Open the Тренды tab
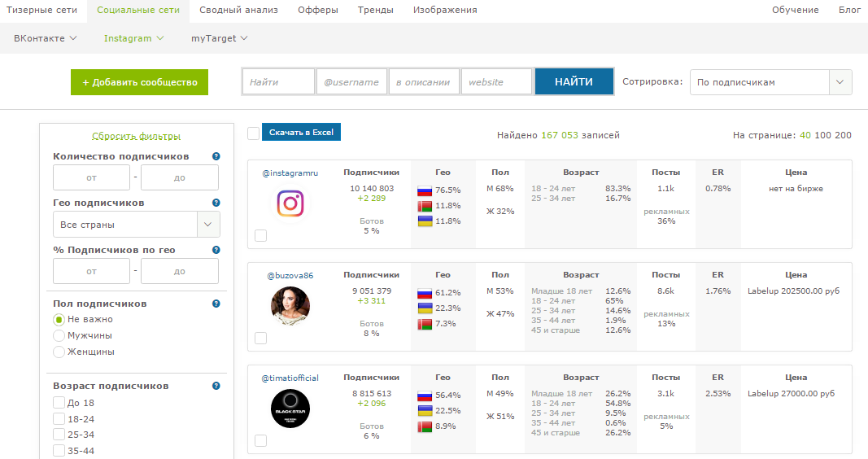 pos(375,10)
